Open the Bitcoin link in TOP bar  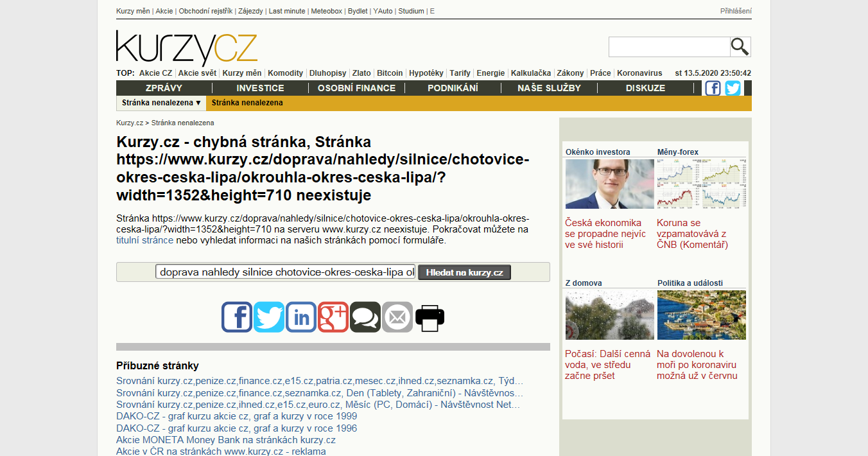(x=390, y=73)
